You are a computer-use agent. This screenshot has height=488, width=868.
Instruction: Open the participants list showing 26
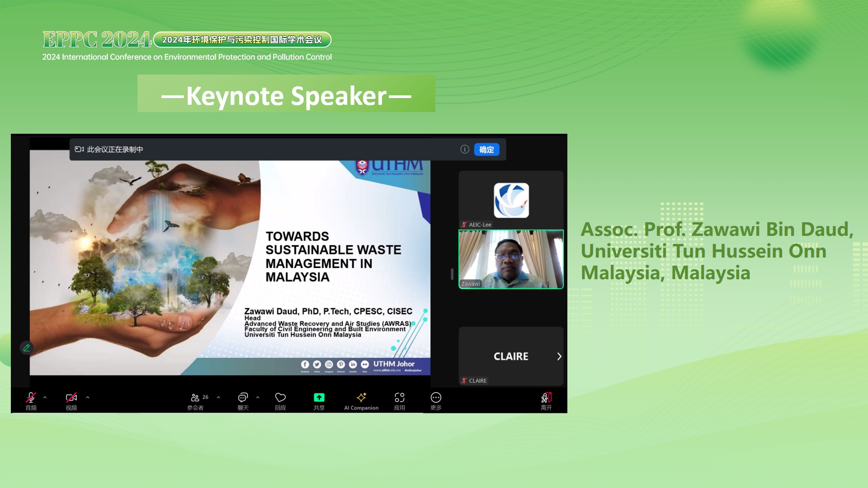coord(198,401)
